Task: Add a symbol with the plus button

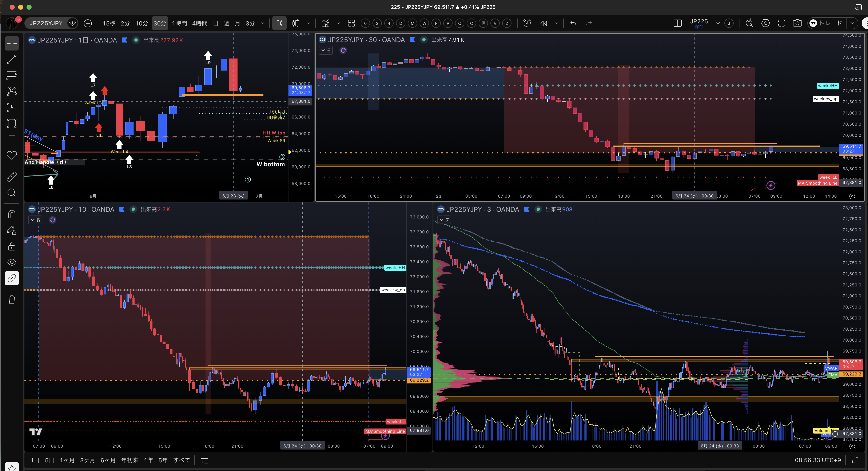Action: pyautogui.click(x=88, y=23)
